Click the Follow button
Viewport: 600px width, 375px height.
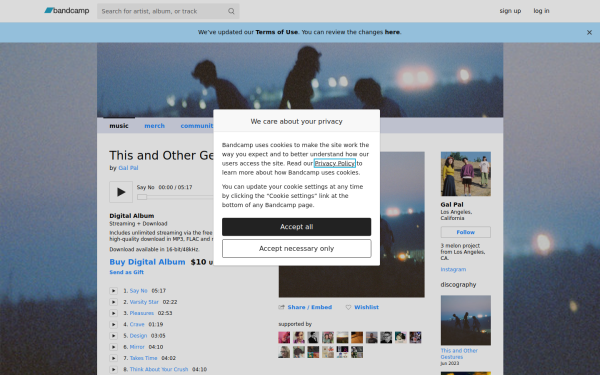click(466, 232)
